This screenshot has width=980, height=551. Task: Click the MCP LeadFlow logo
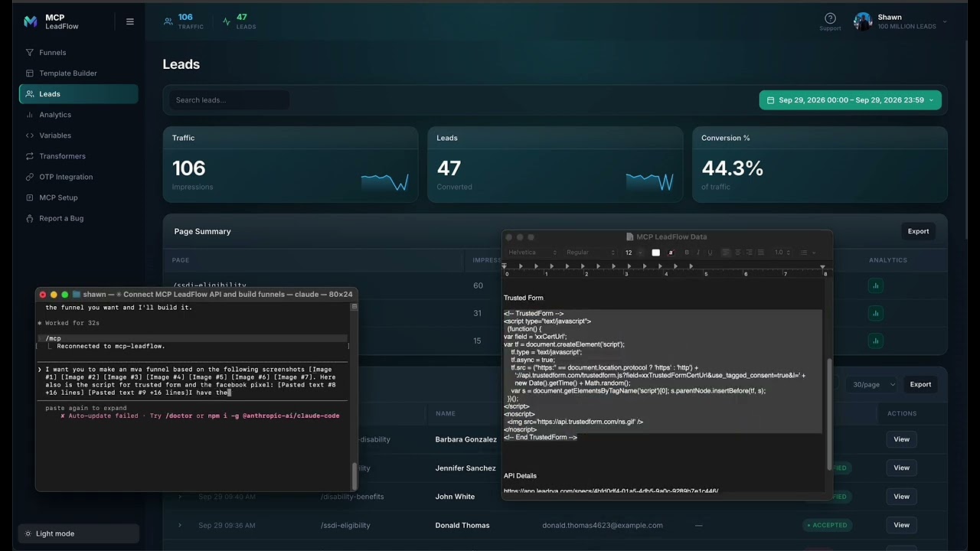31,21
